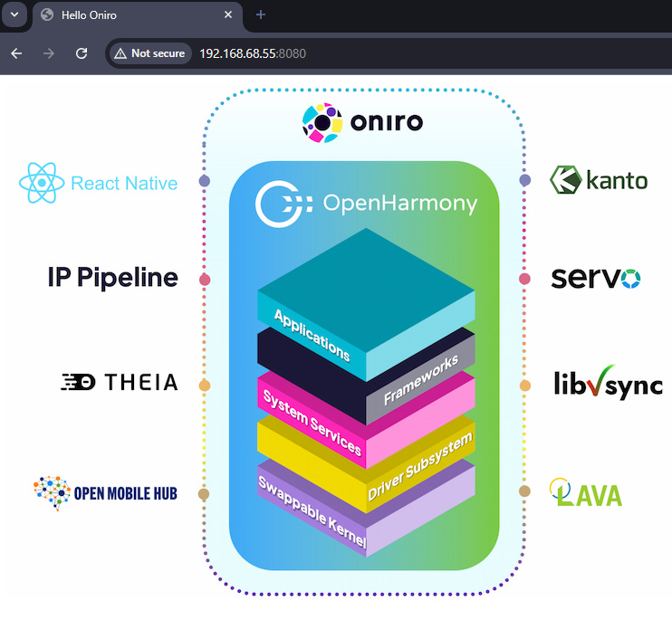Click the browser Back arrow
The width and height of the screenshot is (672, 629).
[16, 53]
